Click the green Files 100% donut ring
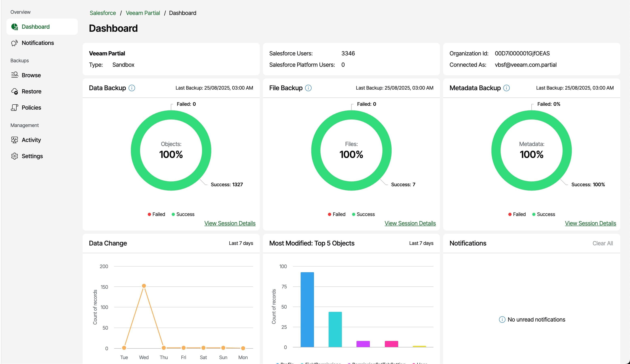 pyautogui.click(x=316, y=150)
